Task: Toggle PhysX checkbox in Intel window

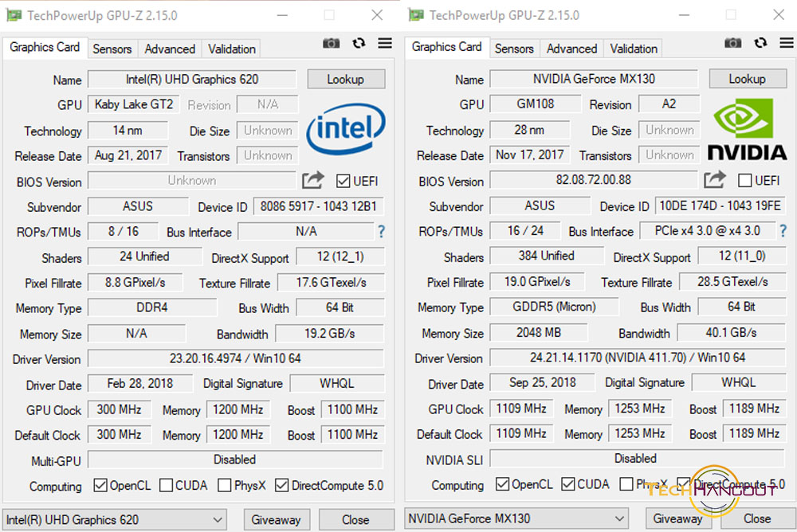Action: [224, 485]
